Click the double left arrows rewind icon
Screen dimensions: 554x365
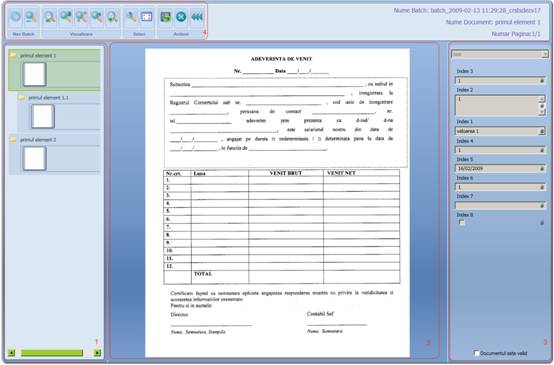point(197,17)
